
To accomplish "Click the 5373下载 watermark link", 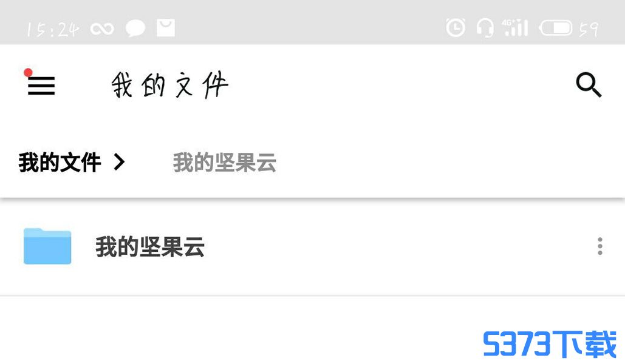I will click(550, 344).
